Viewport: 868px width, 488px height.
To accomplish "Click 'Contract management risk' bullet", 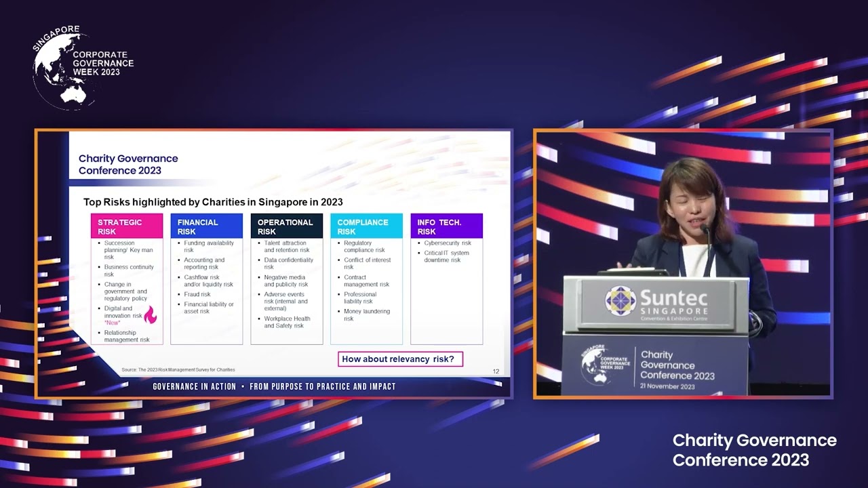I will pyautogui.click(x=366, y=281).
